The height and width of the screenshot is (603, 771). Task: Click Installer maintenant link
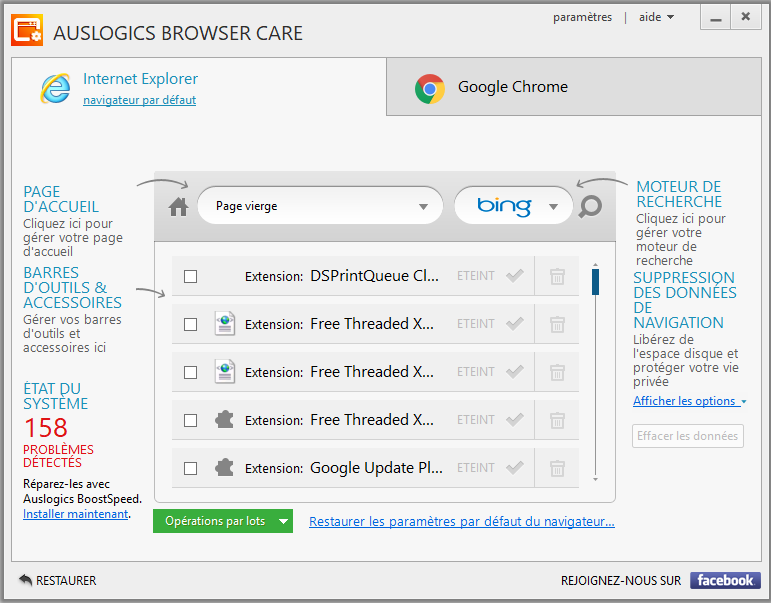point(75,514)
